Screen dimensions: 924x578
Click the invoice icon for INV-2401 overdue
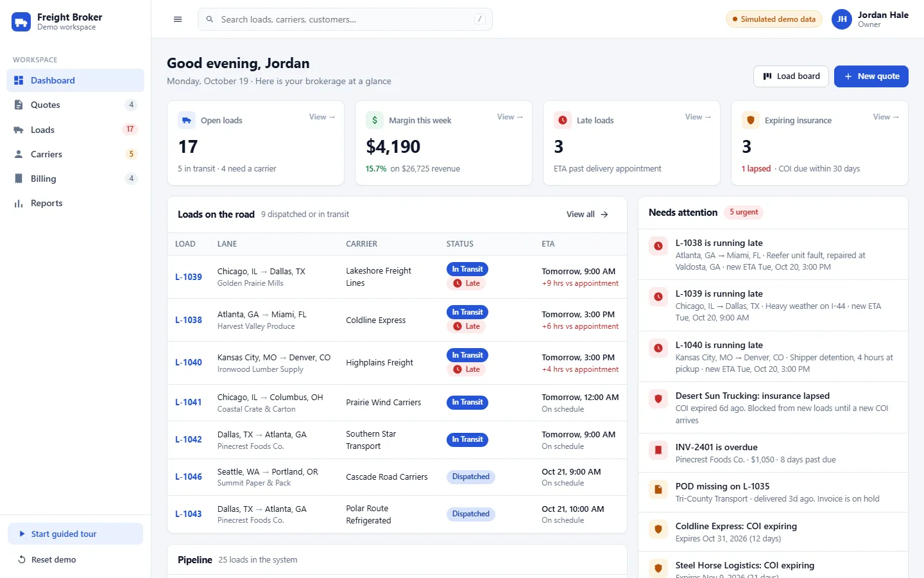(658, 450)
